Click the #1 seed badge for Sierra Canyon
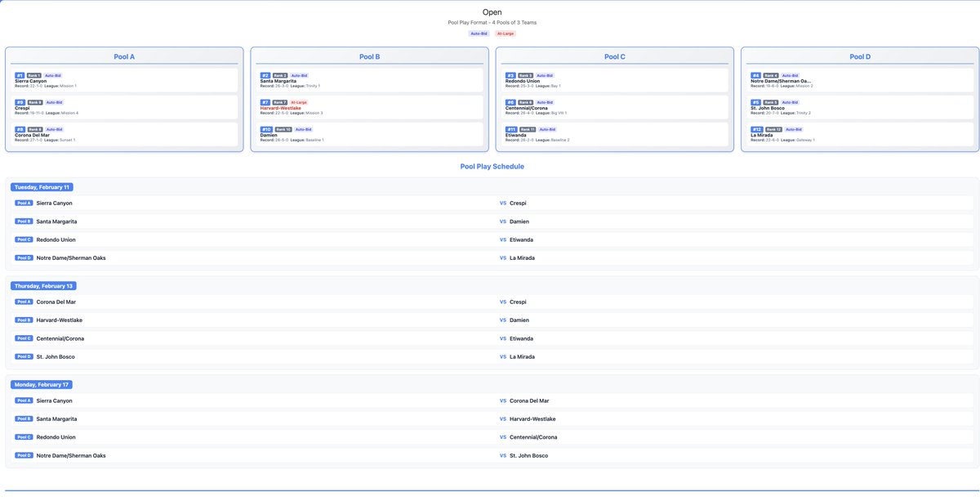 pyautogui.click(x=20, y=75)
